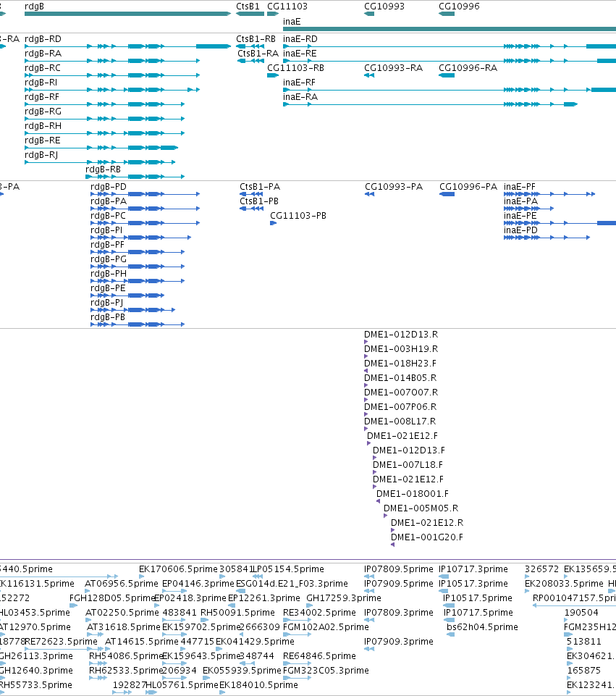Click the rdgB-RC transcript label
The height and width of the screenshot is (696, 616).
pyautogui.click(x=43, y=68)
